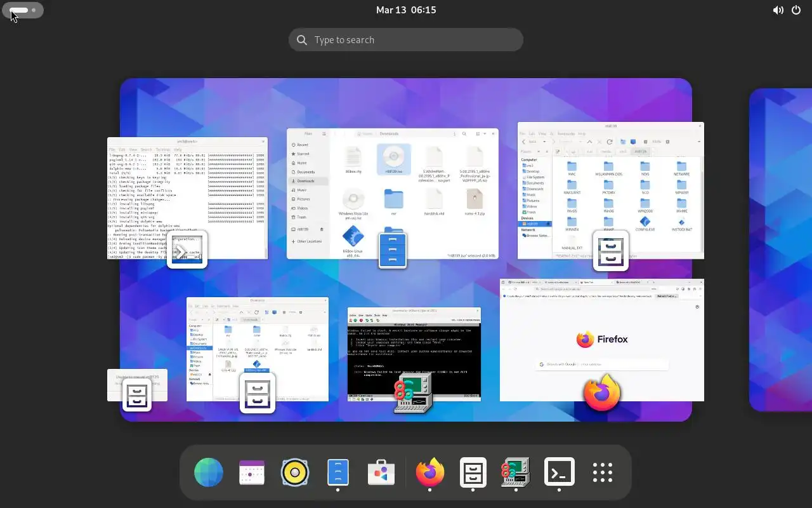Screen dimensions: 812x508
Task: Select the 86box.cfg file in the Files window
Action: tap(353, 161)
